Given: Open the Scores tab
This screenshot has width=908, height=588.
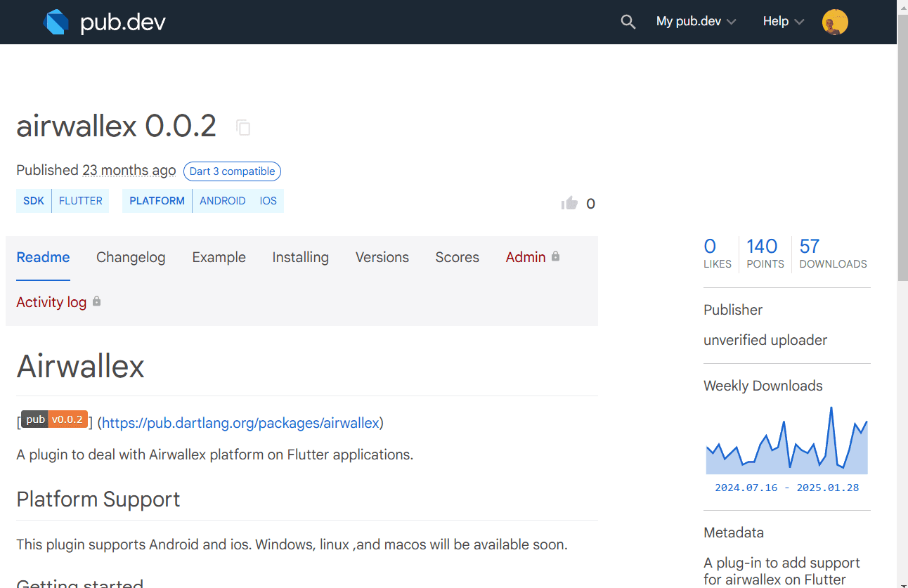Looking at the screenshot, I should point(457,257).
